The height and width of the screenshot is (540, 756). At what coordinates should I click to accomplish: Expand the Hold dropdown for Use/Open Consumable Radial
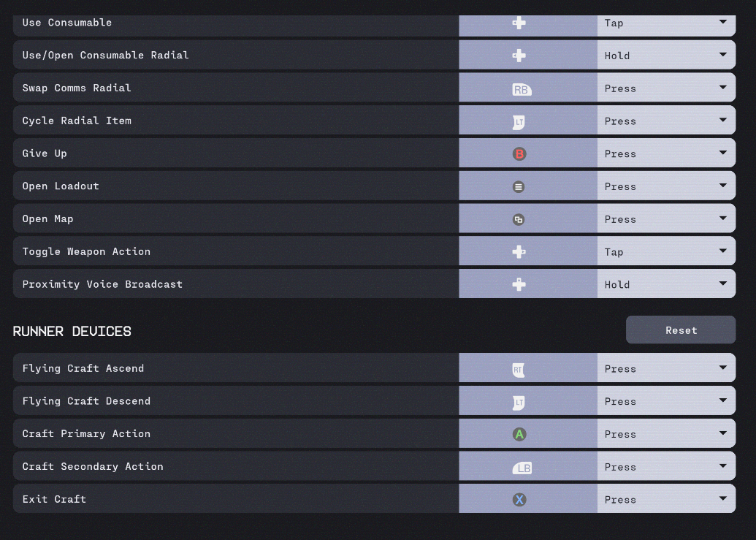click(x=665, y=56)
